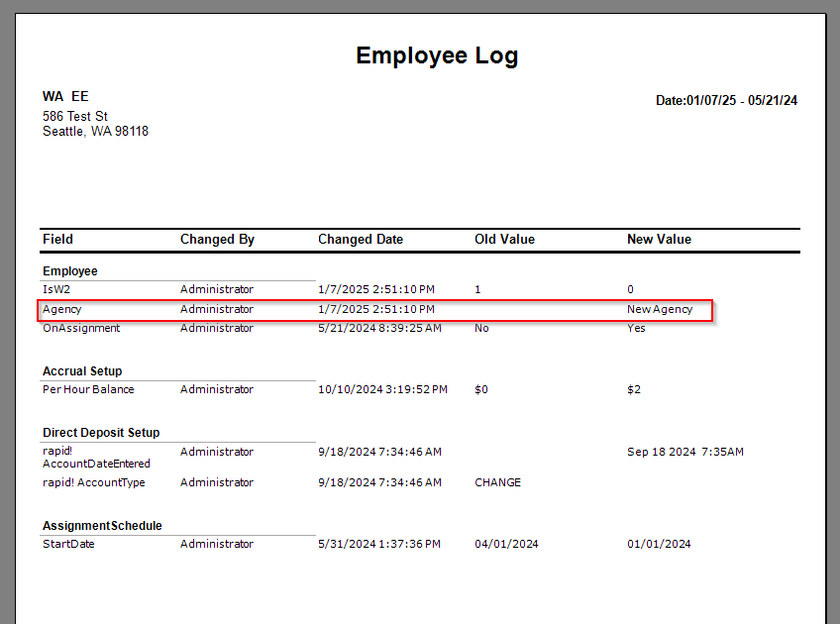The height and width of the screenshot is (624, 840).
Task: Click the New Value column header
Action: click(x=659, y=240)
